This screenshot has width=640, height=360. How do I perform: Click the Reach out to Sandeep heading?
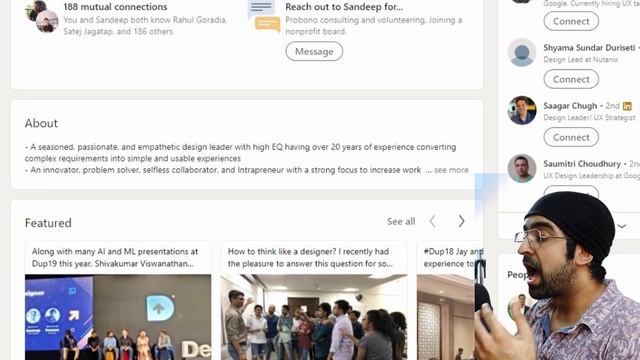[344, 7]
